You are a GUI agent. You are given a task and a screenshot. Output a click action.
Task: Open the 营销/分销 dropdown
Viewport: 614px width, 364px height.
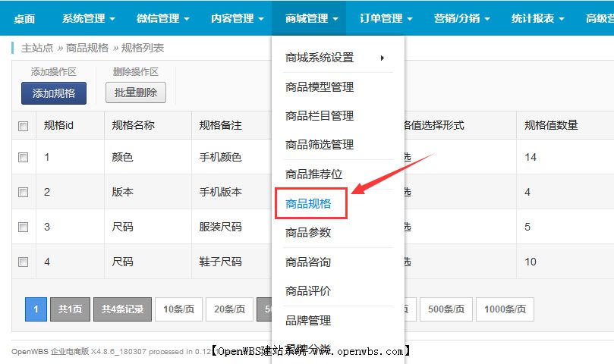(x=461, y=18)
